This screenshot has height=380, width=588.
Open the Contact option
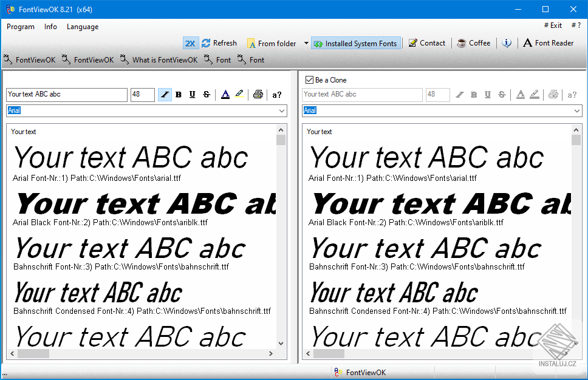pos(427,43)
